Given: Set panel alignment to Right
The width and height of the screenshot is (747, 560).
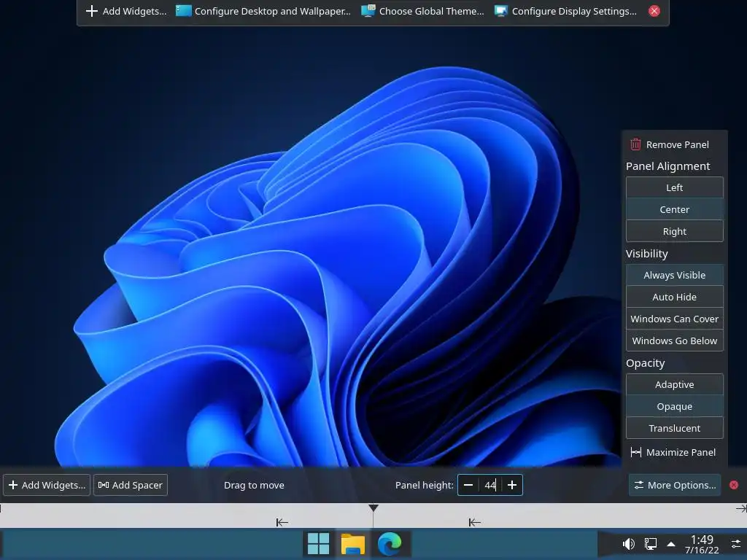Looking at the screenshot, I should pyautogui.click(x=674, y=231).
